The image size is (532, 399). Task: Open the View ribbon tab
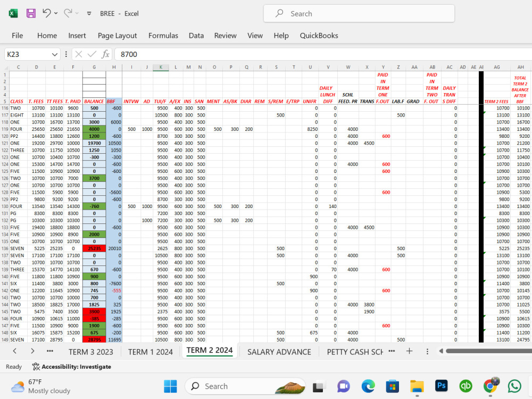[255, 36]
